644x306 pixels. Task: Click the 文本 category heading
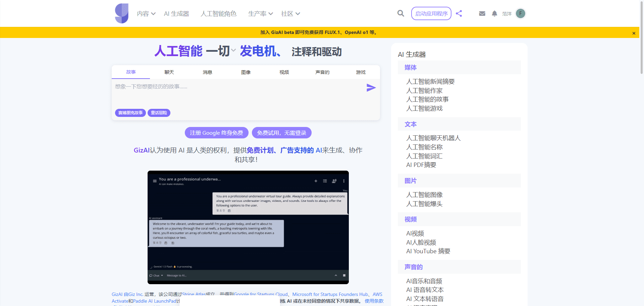pyautogui.click(x=411, y=124)
